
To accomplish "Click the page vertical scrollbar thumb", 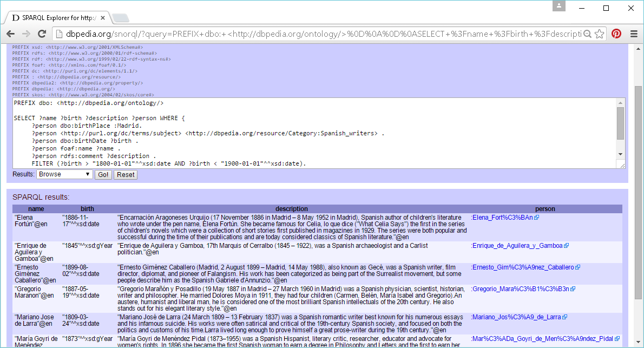I will (x=638, y=192).
